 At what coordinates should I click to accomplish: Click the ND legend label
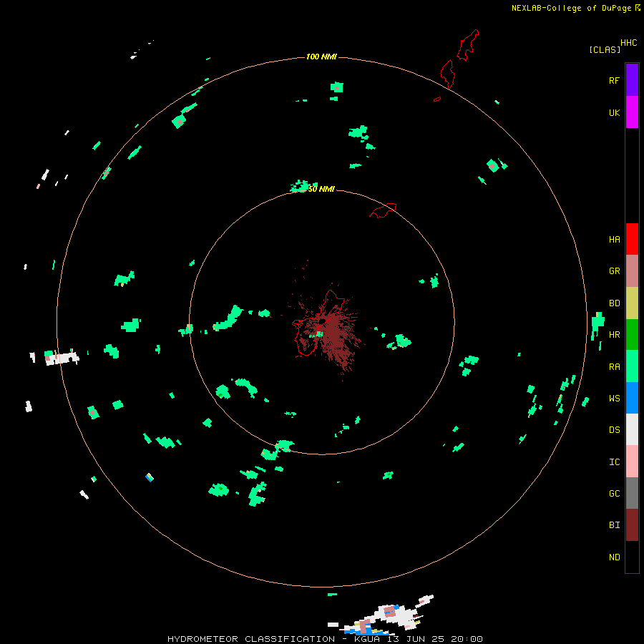pyautogui.click(x=614, y=557)
